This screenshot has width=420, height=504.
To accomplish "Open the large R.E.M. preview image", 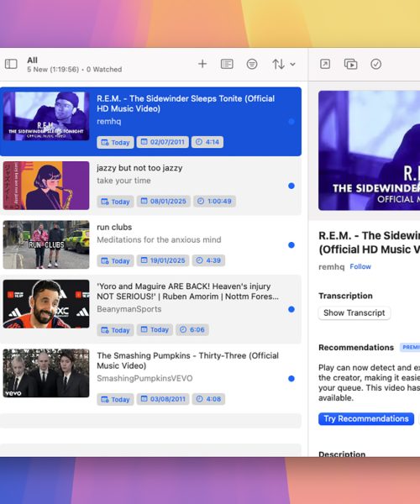I will tap(370, 150).
